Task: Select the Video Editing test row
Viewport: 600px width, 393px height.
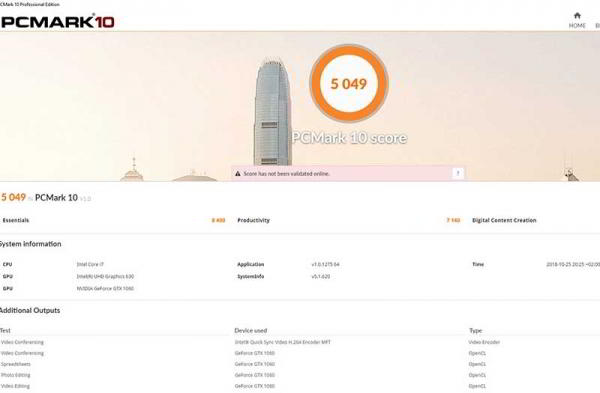Action: tap(15, 386)
